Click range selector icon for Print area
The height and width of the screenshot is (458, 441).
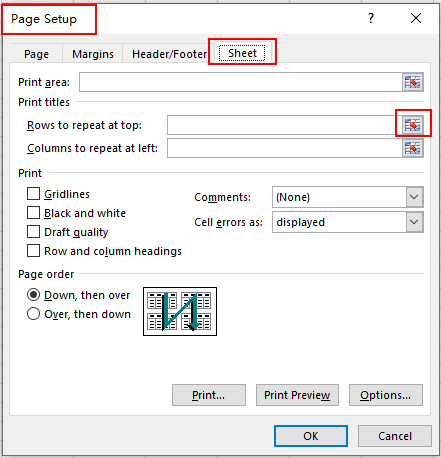[x=413, y=82]
